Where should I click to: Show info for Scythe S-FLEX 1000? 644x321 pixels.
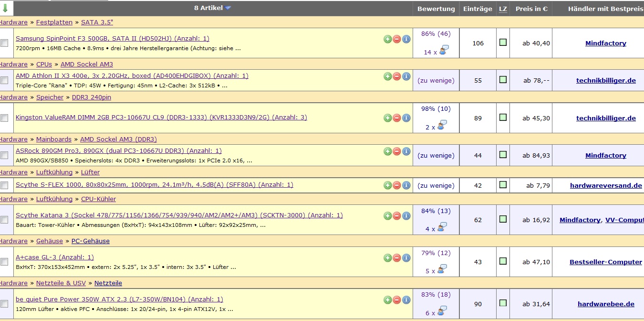[x=406, y=185]
